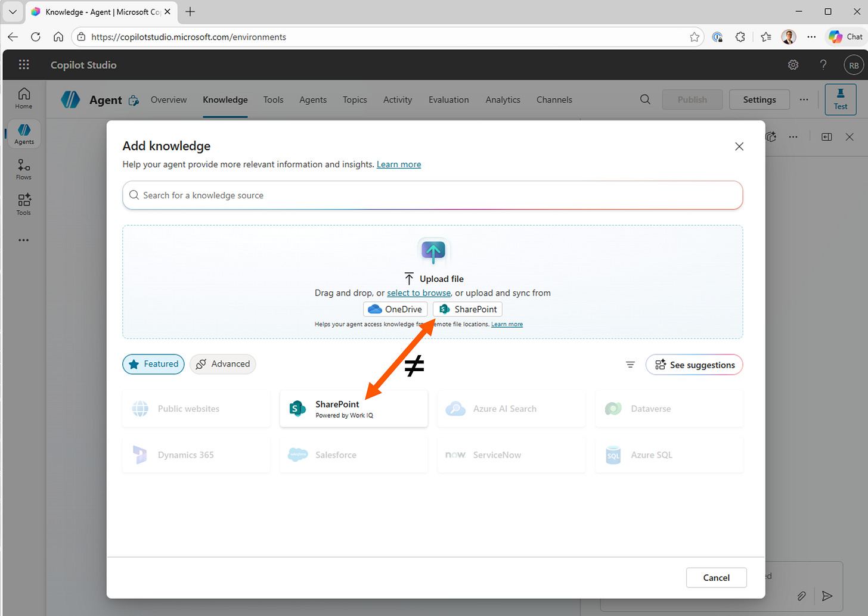868x616 pixels.
Task: Open browser home page
Action: (58, 37)
